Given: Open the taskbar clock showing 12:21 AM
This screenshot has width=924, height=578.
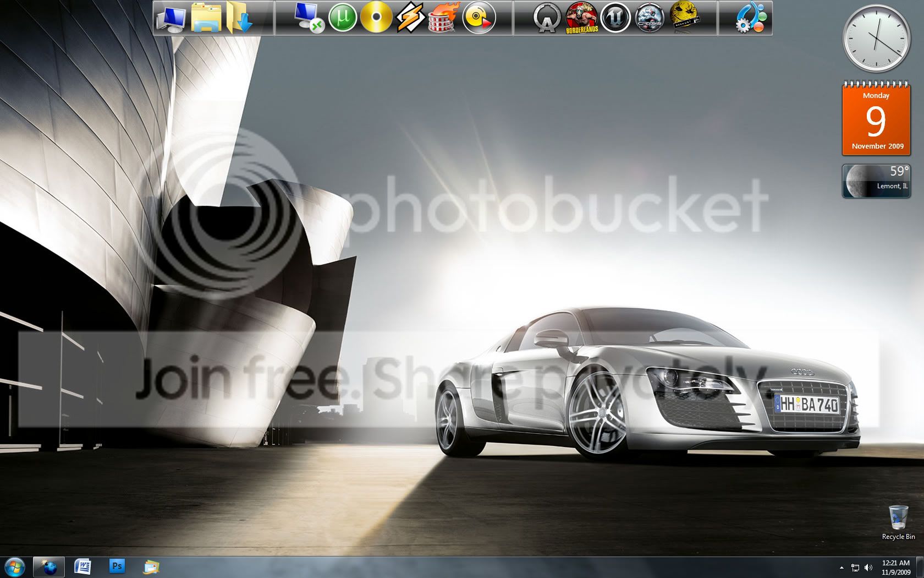Looking at the screenshot, I should pos(895,568).
